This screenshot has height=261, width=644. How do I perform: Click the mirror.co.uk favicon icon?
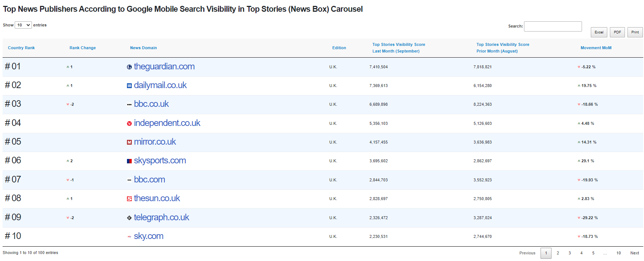point(129,142)
